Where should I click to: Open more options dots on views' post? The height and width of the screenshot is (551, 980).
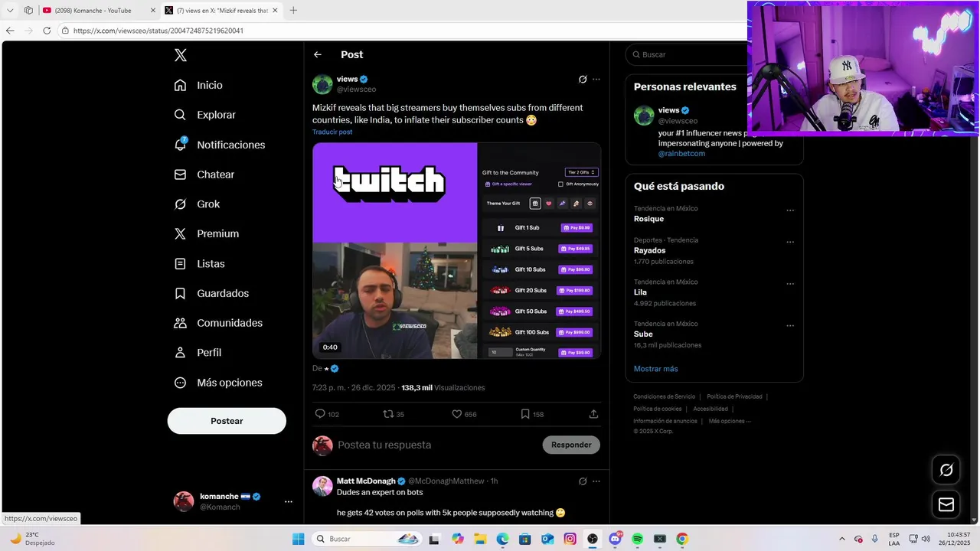[x=596, y=80]
